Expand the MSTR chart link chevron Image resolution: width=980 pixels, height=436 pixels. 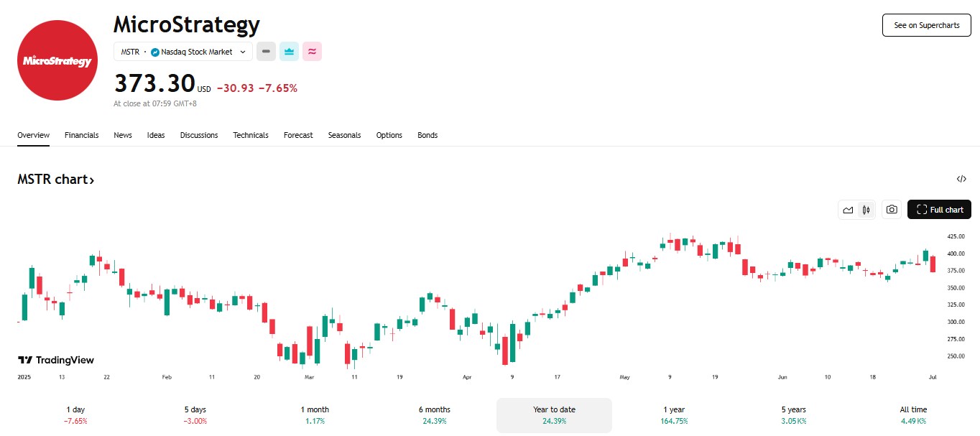pos(91,179)
